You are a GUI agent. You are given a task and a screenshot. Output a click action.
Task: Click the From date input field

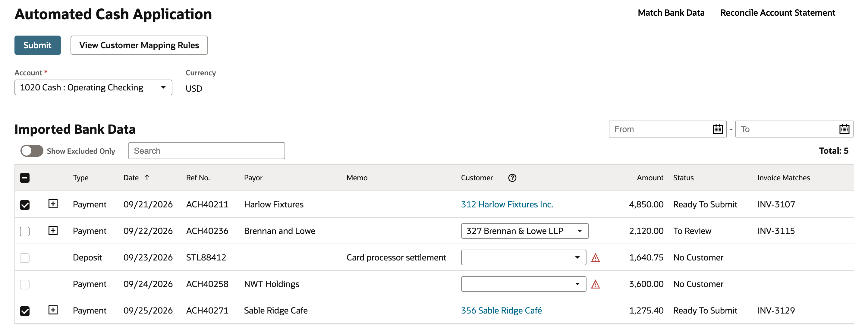pos(667,129)
